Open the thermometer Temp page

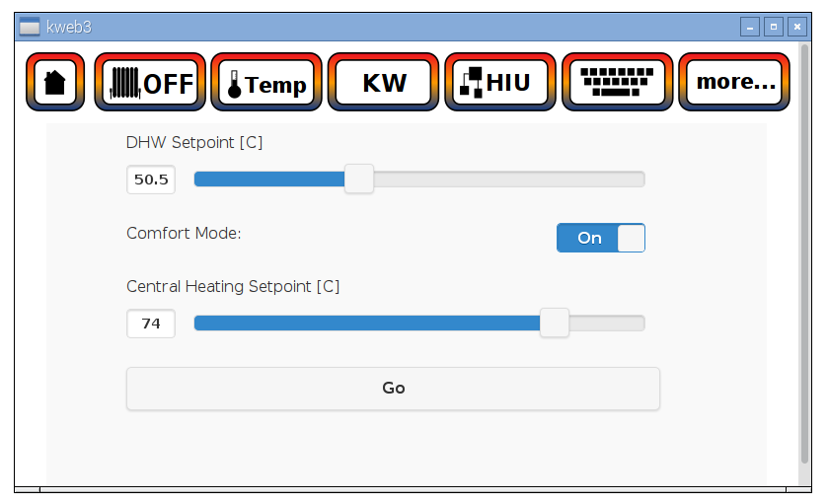(x=266, y=82)
